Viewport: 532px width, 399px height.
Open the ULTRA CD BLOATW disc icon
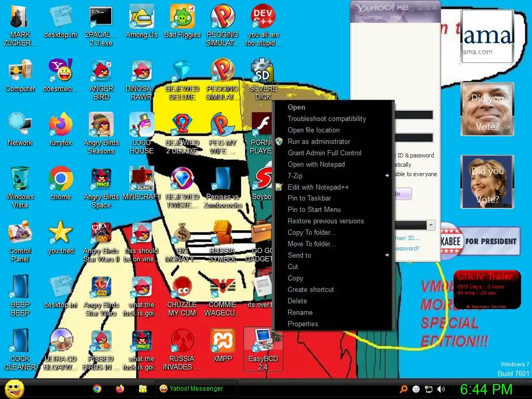pos(61,350)
